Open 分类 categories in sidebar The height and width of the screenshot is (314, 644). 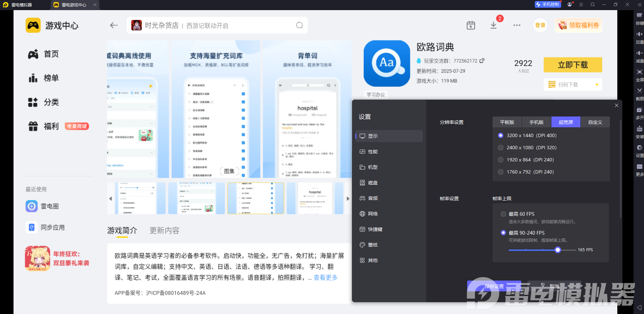click(43, 102)
